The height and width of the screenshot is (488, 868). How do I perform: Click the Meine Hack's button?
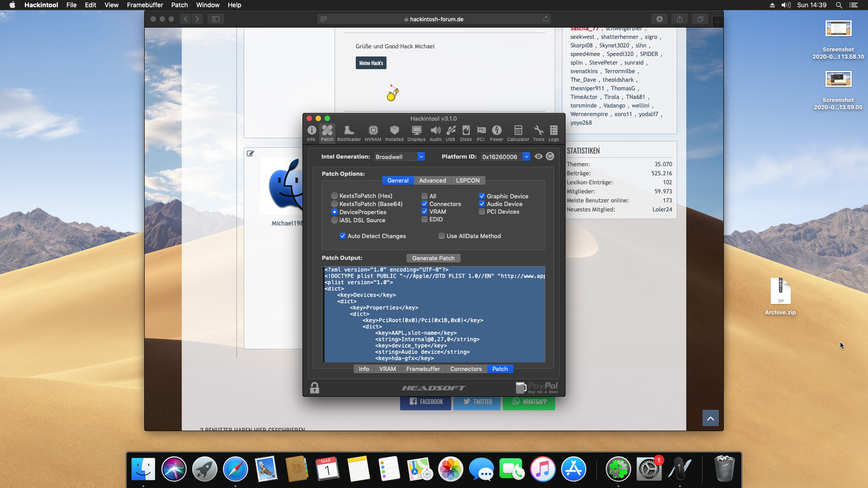pyautogui.click(x=371, y=63)
